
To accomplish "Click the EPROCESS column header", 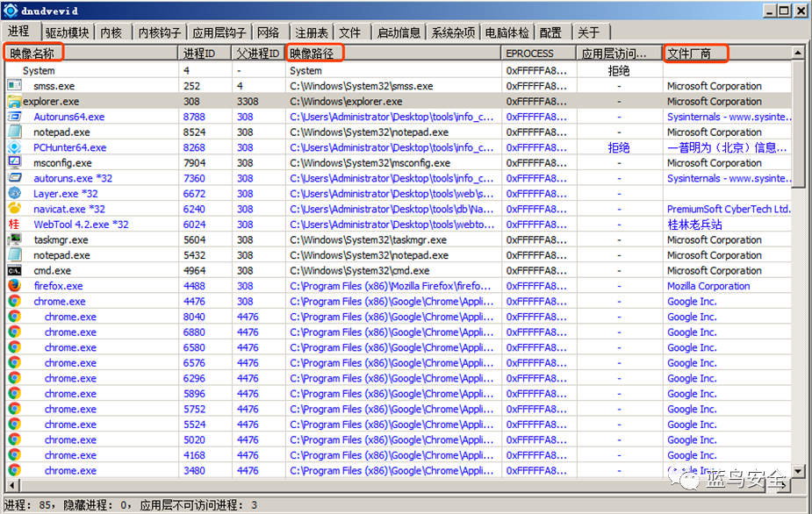I will pos(539,54).
